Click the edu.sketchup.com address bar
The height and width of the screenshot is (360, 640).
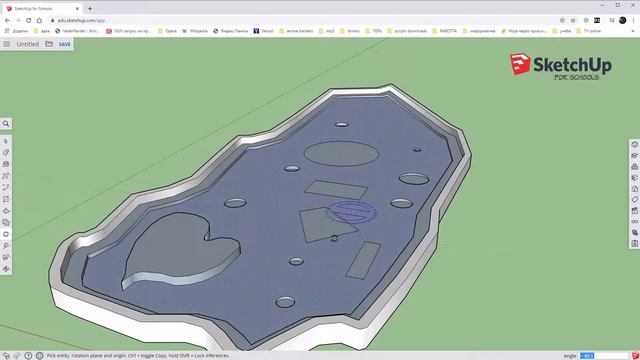coord(302,20)
